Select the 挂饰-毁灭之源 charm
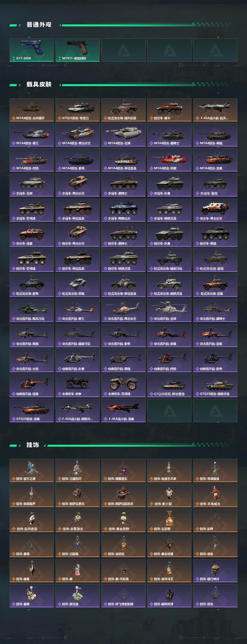 (31, 470)
